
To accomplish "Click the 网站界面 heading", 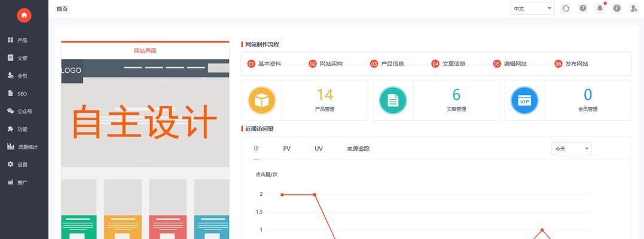I will point(145,51).
